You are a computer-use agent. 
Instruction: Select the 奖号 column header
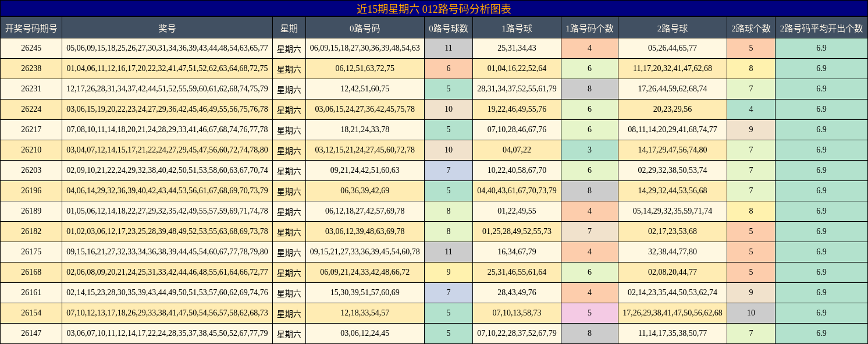pyautogui.click(x=167, y=28)
